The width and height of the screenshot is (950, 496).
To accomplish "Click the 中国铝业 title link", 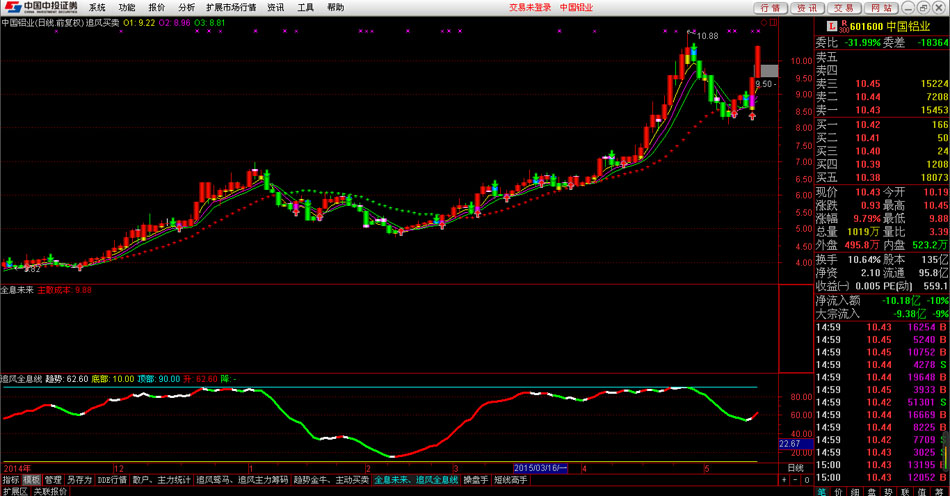I will (x=576, y=7).
